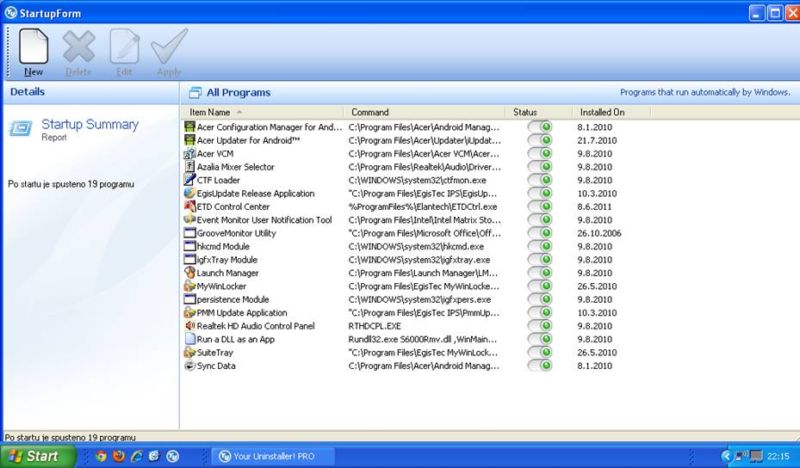Toggle Realtek HD Audio Control Panel status
Screen dimensions: 800x468
540,326
